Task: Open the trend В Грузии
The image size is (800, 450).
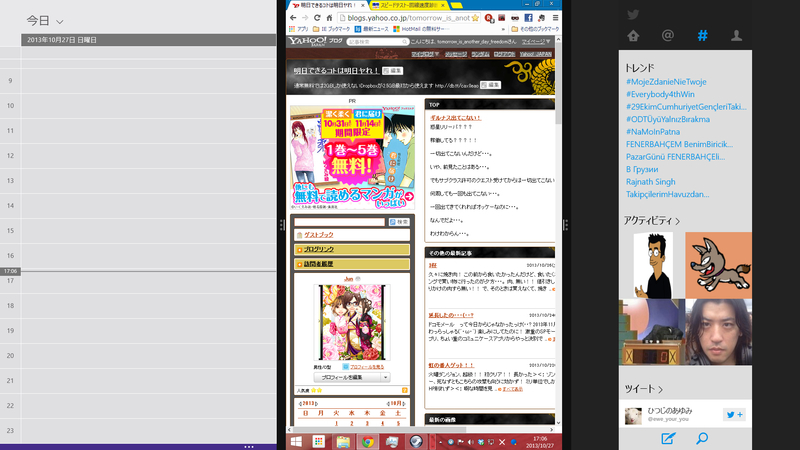Action: (x=642, y=169)
